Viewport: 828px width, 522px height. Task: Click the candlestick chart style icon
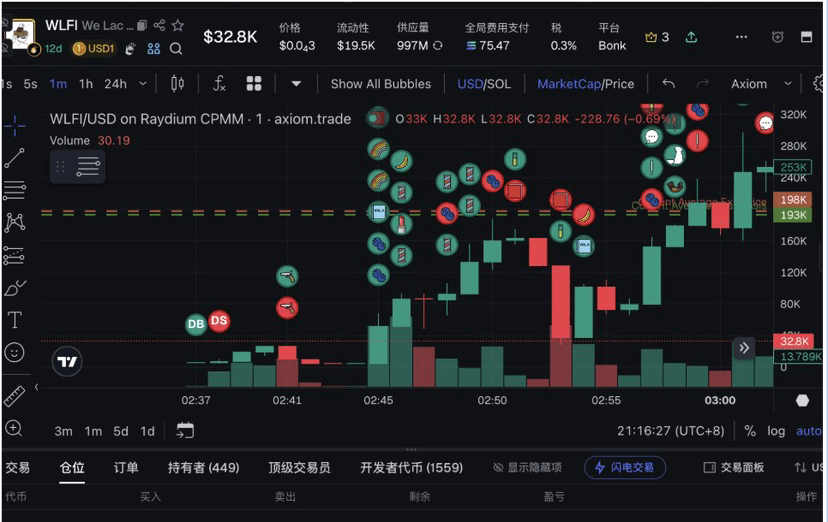178,83
